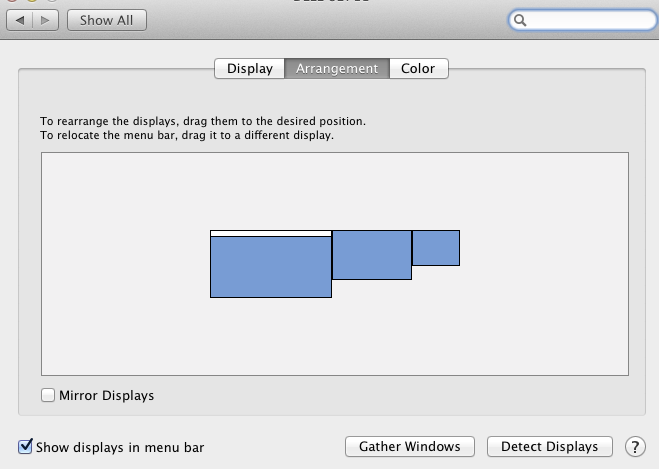Select the smallest display rectangle
This screenshot has height=469, width=659.
click(x=435, y=248)
